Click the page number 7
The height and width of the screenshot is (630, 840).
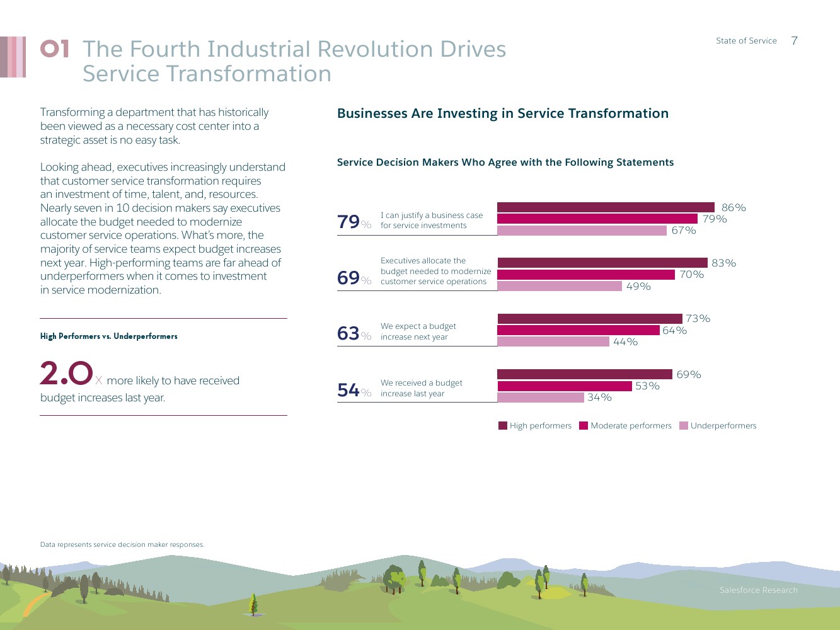tap(794, 41)
